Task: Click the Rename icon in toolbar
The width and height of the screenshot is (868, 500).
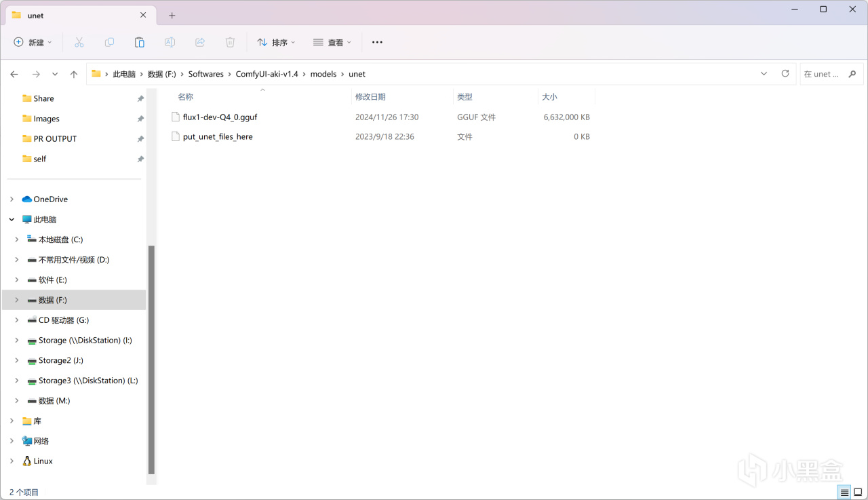Action: click(170, 42)
